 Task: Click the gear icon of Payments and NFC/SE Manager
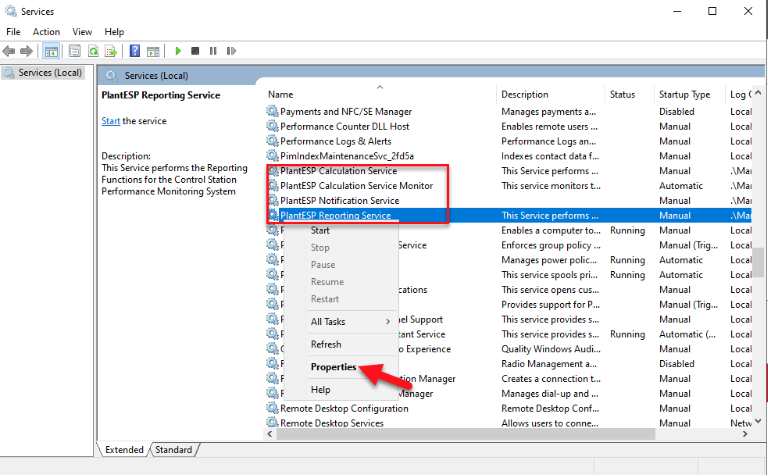click(x=272, y=112)
